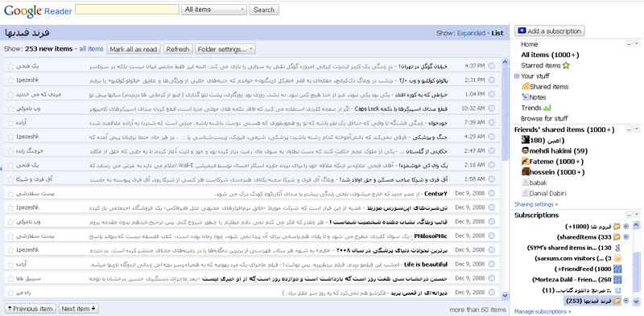The image size is (644, 316).
Task: Open Friends' shared items (1000+)
Action: [564, 129]
